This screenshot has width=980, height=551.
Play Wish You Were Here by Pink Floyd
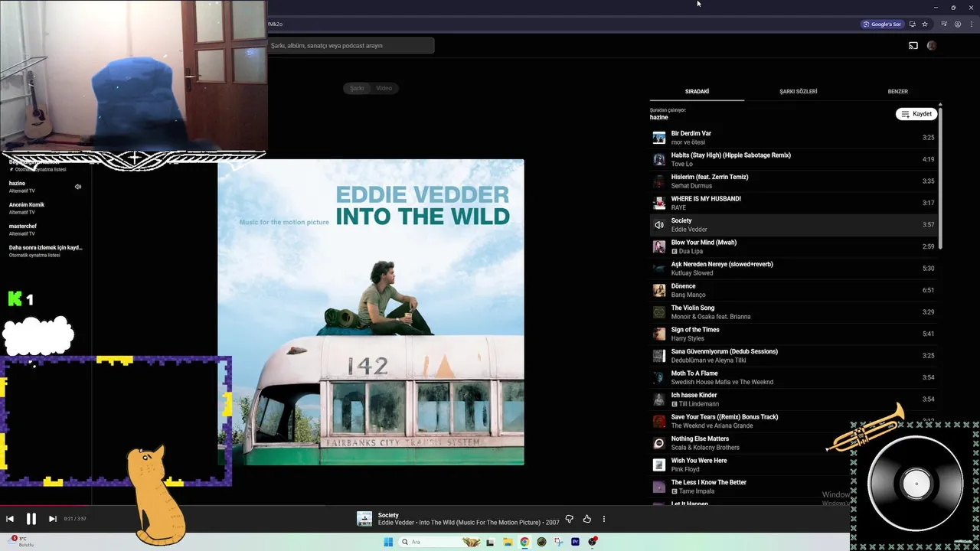click(792, 465)
